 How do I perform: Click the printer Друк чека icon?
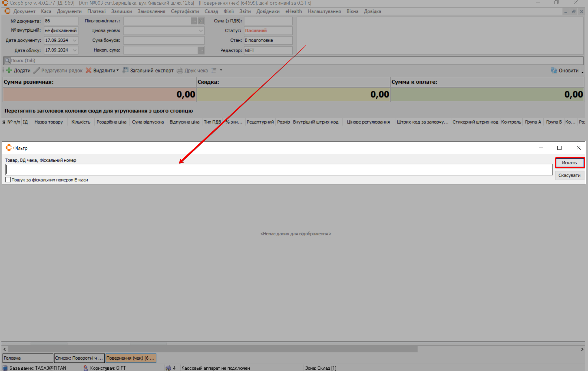coord(180,70)
